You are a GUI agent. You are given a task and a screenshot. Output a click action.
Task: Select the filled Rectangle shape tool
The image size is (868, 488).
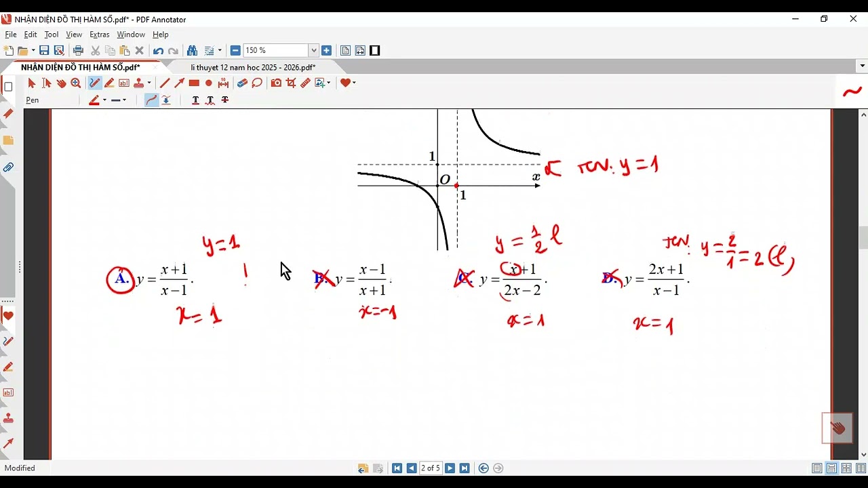click(x=194, y=83)
